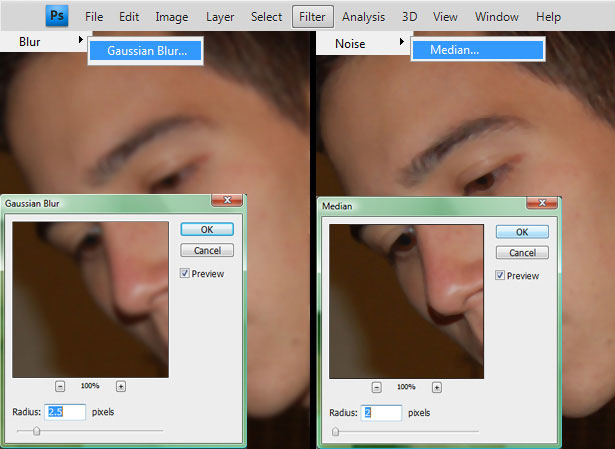Viewport: 615px width, 449px height.
Task: Expand the Noise submenu arrow
Action: tap(402, 41)
